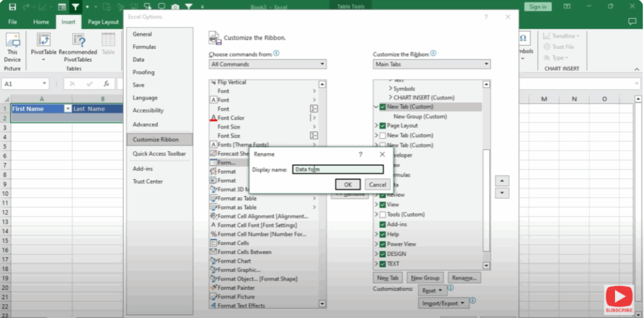This screenshot has width=644, height=318.
Task: Uncheck the TEXT tab checkbox
Action: 383,264
